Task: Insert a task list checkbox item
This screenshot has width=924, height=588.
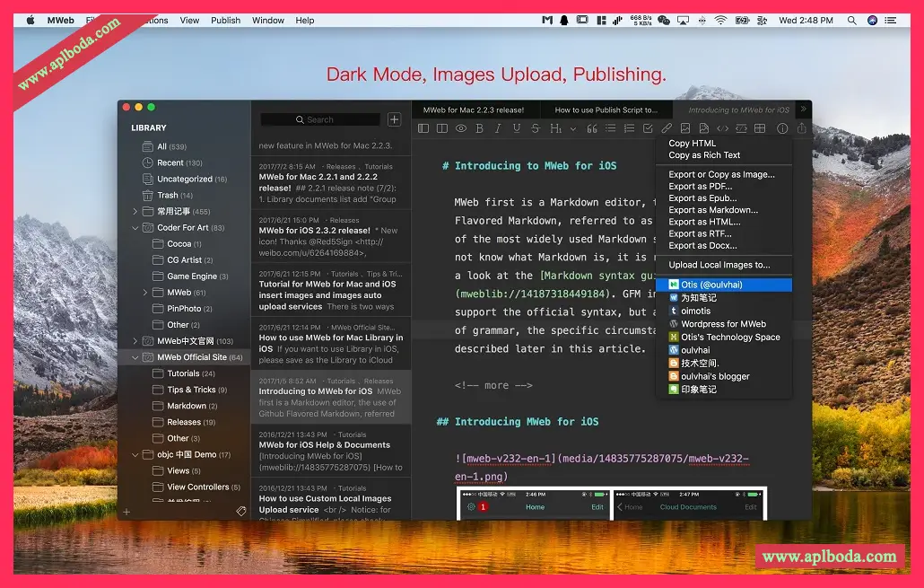Action: pyautogui.click(x=648, y=129)
